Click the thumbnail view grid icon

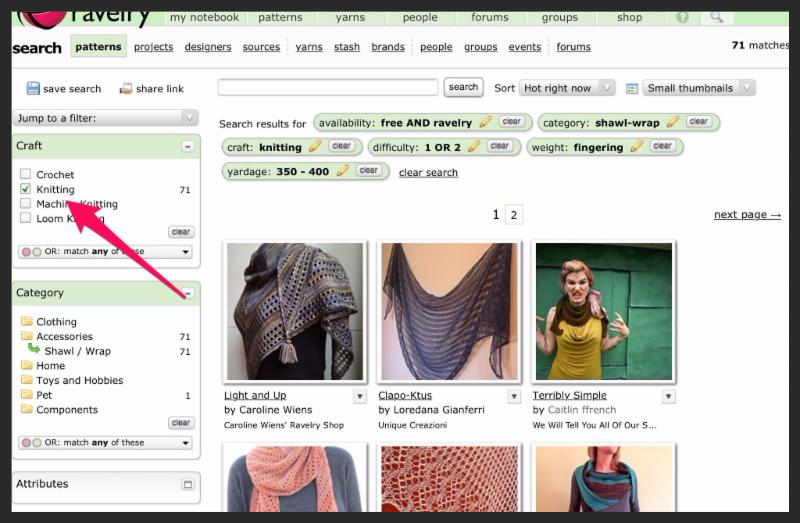632,88
